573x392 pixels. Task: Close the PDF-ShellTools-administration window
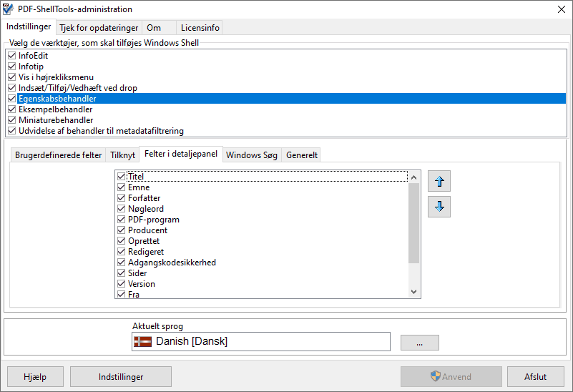(562, 9)
